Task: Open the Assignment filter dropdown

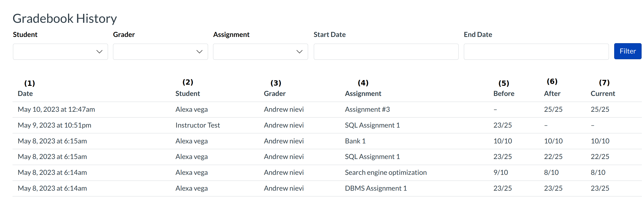Action: tap(260, 52)
